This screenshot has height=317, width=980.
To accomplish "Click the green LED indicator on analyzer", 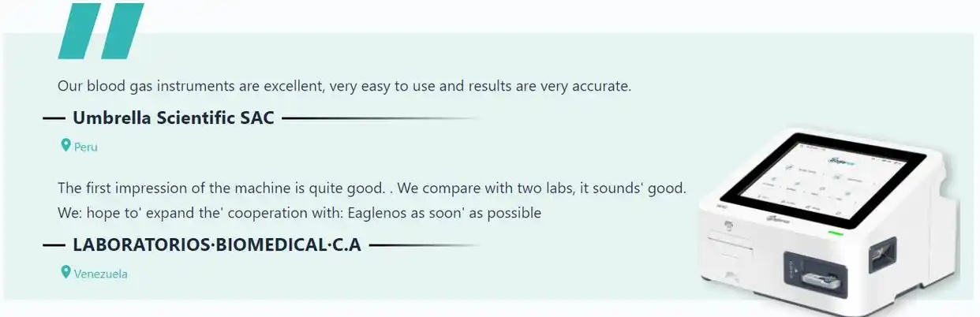I will (x=837, y=234).
